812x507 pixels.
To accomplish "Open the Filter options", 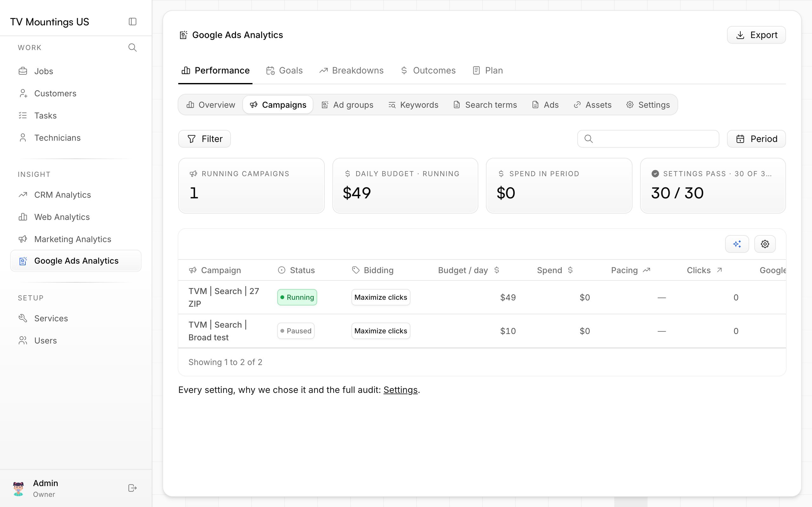I will (x=204, y=139).
